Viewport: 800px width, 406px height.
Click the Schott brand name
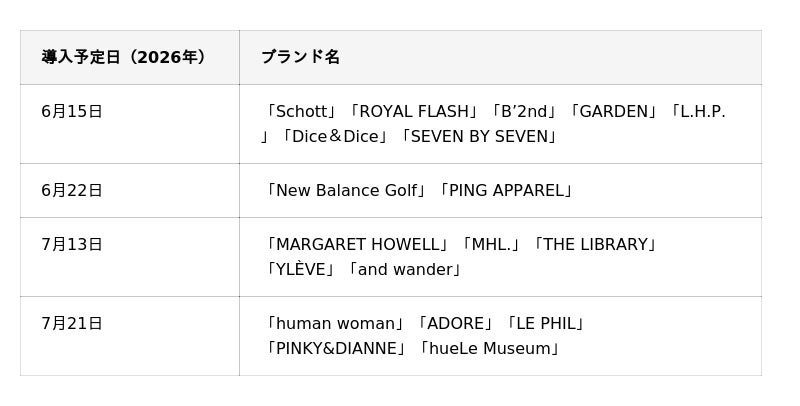click(x=302, y=111)
